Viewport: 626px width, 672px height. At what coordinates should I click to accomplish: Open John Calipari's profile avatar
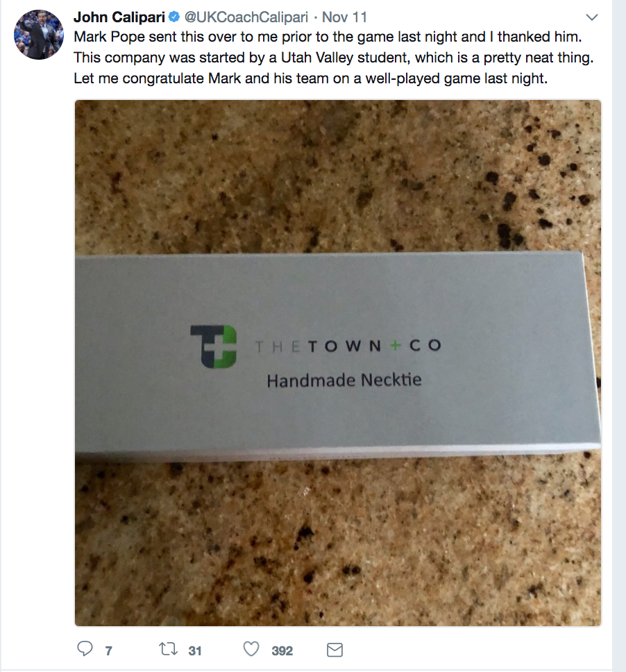pyautogui.click(x=39, y=34)
